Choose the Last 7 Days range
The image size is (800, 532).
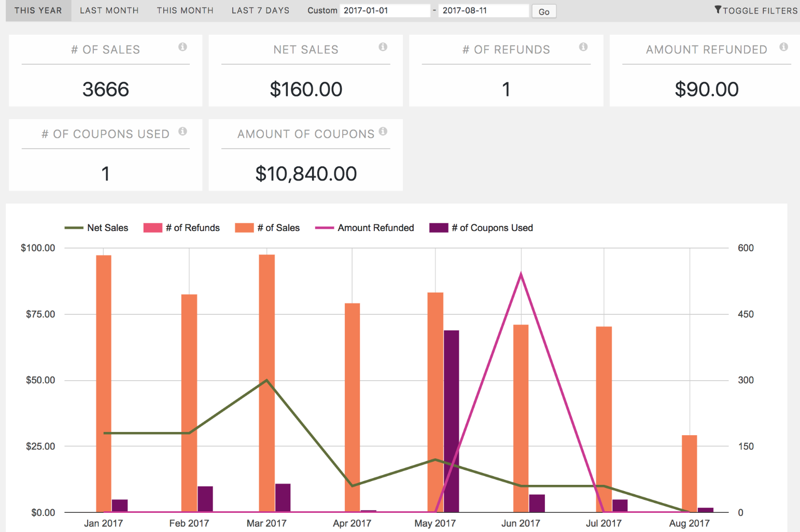coord(260,10)
